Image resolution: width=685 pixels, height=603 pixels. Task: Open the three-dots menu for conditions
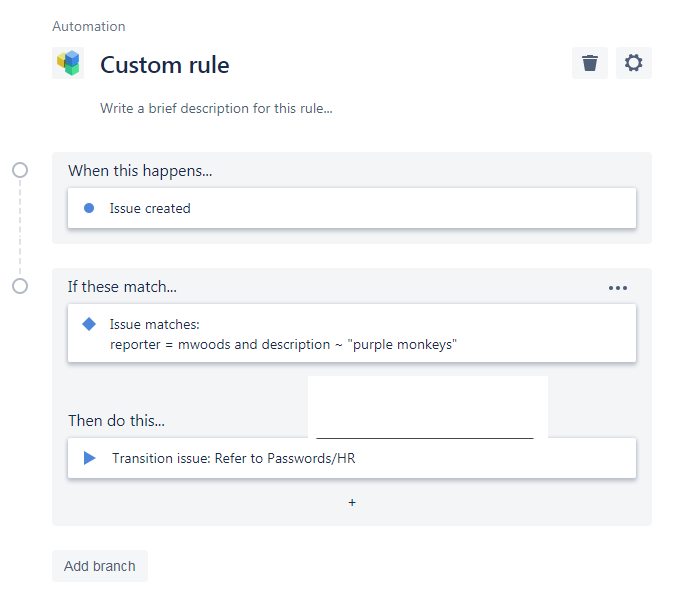(618, 288)
